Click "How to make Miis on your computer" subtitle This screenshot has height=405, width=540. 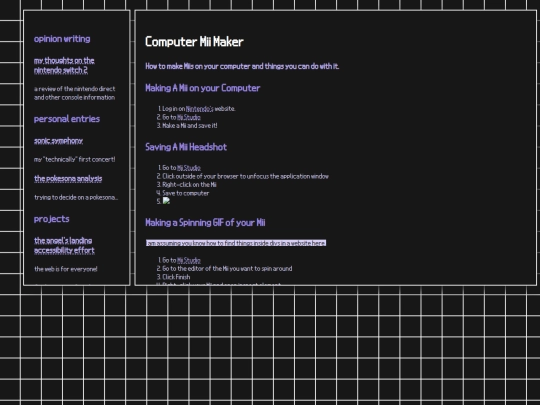coord(242,66)
